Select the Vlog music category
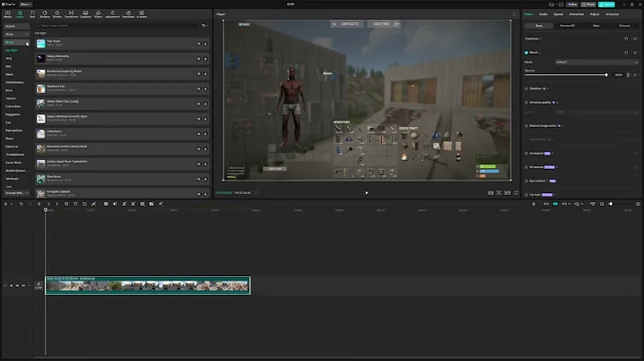The width and height of the screenshot is (644, 361). click(9, 59)
